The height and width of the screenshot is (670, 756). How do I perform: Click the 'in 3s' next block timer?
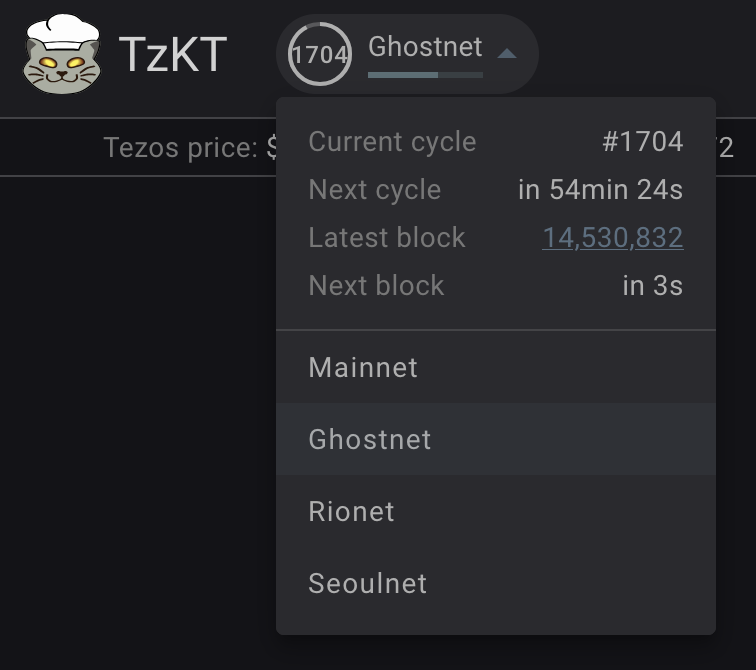[652, 286]
